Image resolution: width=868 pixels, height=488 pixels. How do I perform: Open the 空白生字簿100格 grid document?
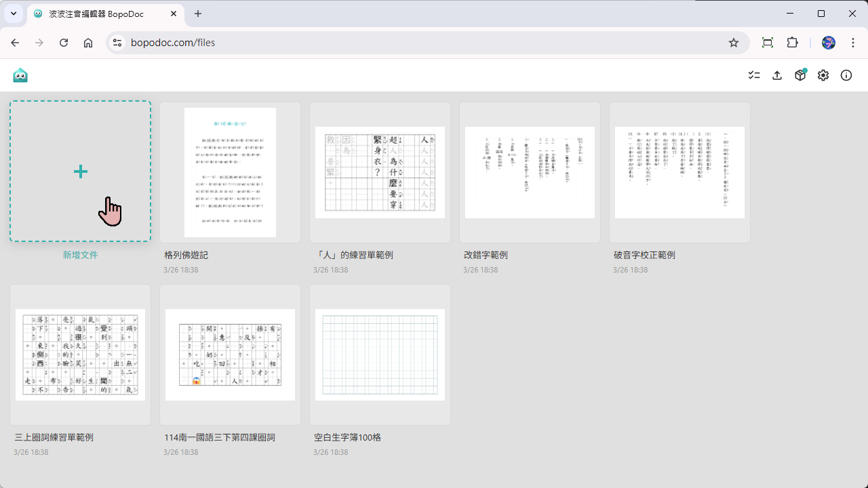pos(380,354)
